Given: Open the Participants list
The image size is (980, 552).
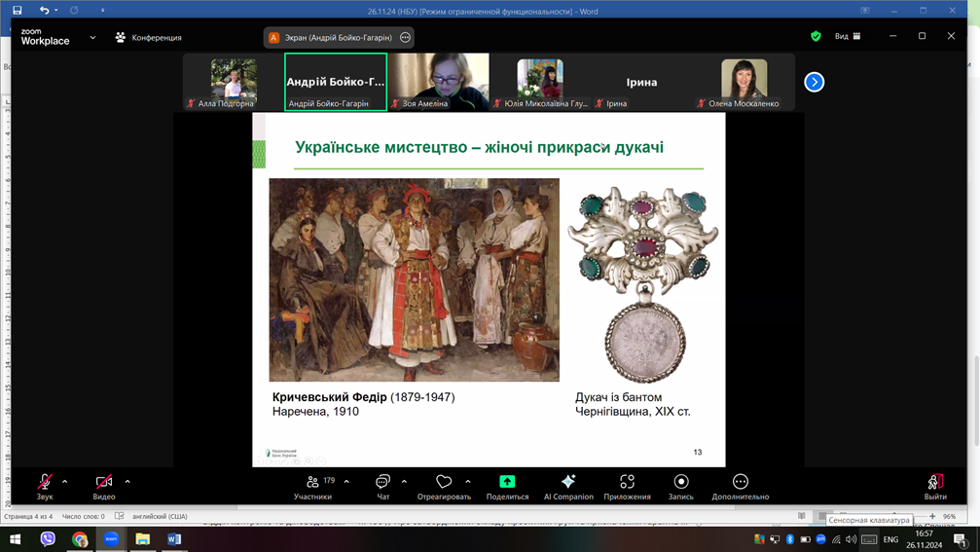Looking at the screenshot, I should [312, 487].
